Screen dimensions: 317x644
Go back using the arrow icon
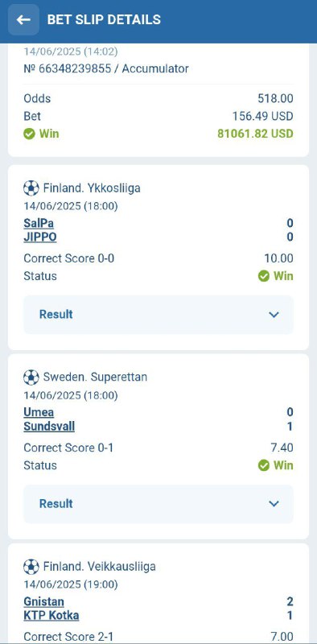(24, 19)
